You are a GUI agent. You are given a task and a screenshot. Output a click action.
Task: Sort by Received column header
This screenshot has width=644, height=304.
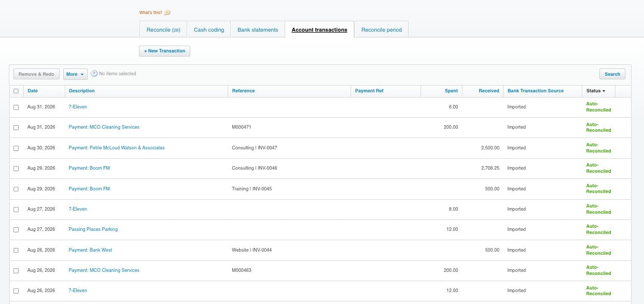[x=488, y=91]
